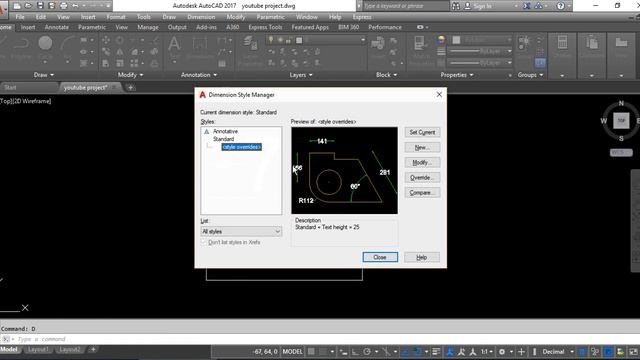Click the search binoculars icon in title bar

click(456, 6)
